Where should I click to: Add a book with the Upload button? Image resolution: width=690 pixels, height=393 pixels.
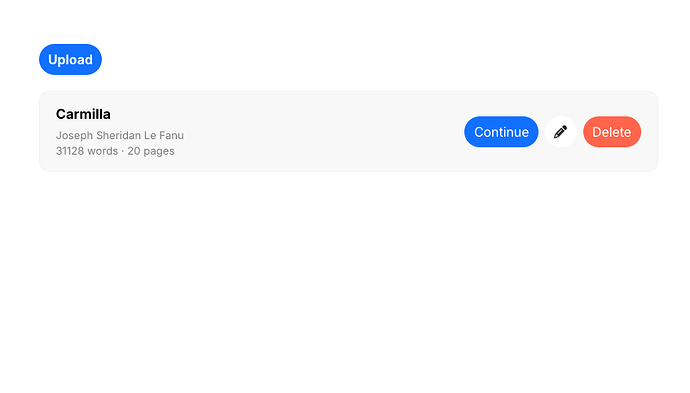70,59
